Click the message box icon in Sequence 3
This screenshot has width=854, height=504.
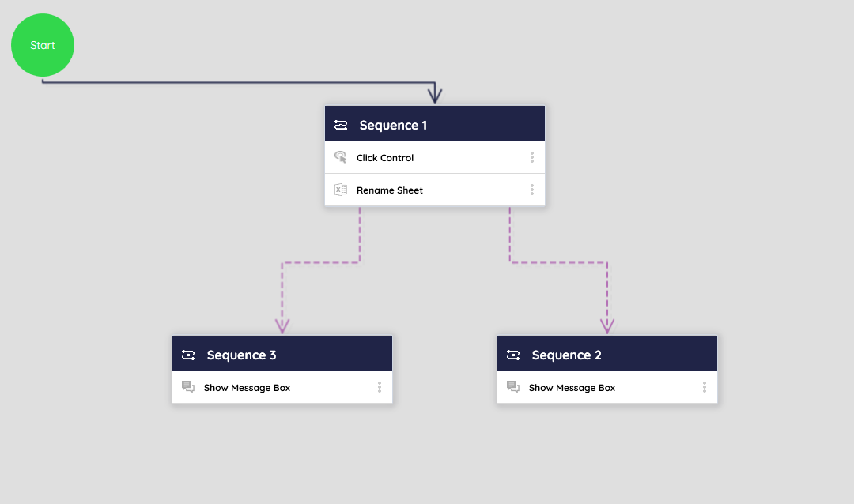[188, 387]
